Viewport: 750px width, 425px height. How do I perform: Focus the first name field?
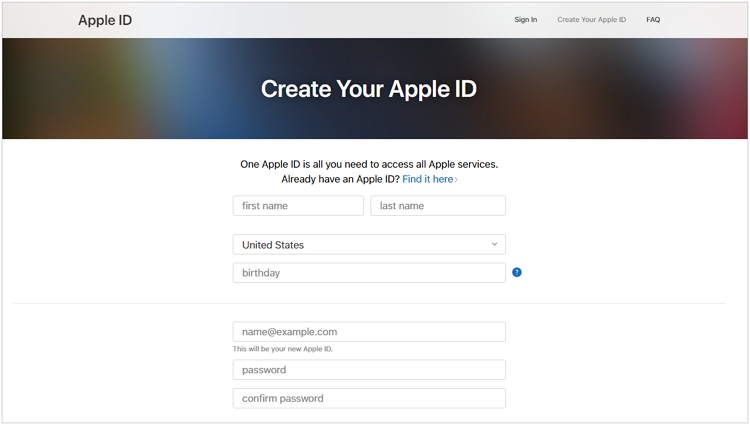coord(298,206)
